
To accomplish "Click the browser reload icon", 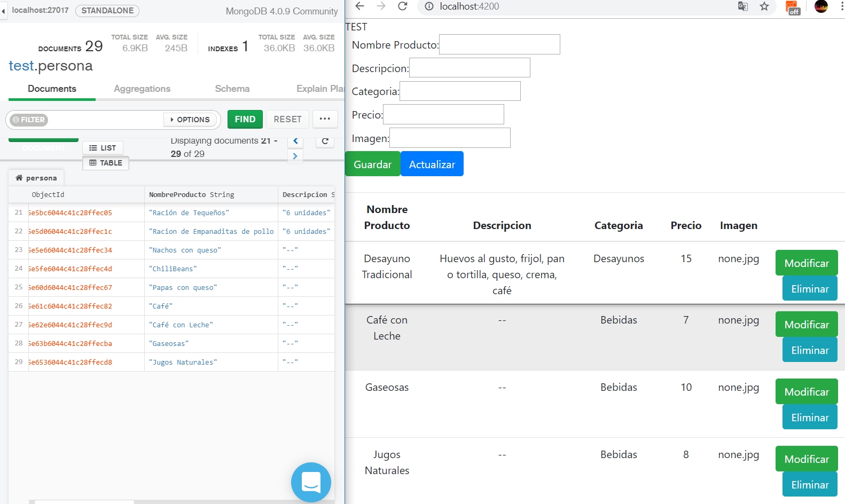I will [x=403, y=6].
